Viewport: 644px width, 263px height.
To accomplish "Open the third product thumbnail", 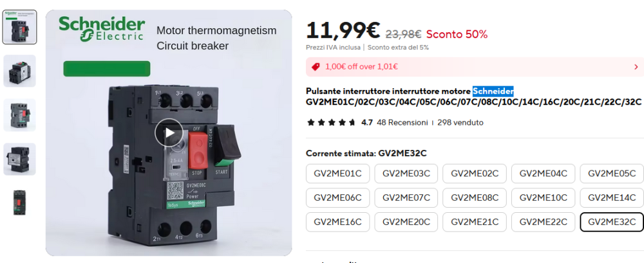I will pyautogui.click(x=19, y=115).
